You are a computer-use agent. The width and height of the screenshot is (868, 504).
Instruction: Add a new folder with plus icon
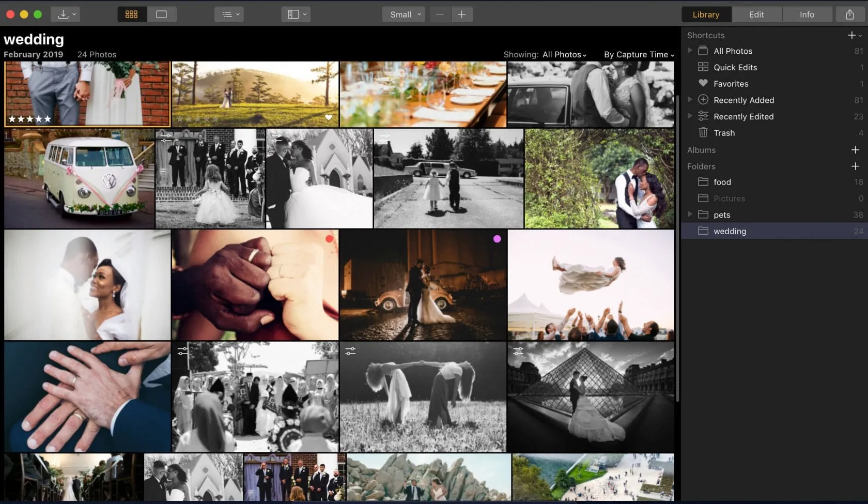point(855,166)
